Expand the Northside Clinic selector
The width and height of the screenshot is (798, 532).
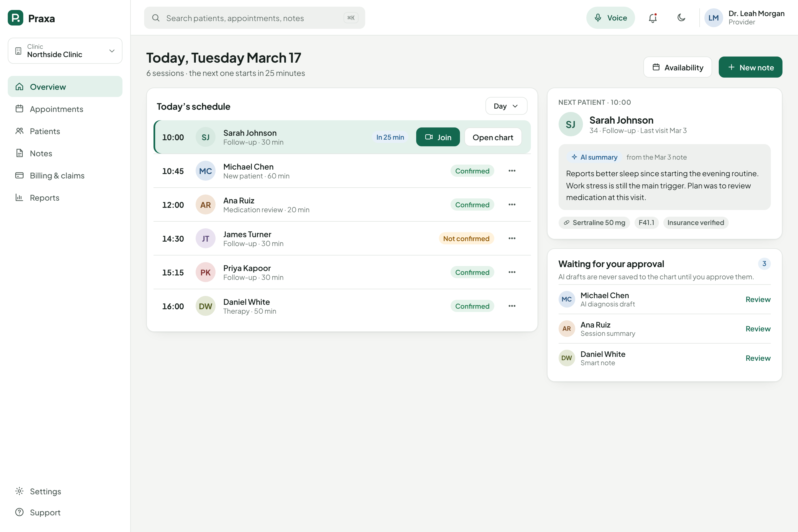[65, 50]
